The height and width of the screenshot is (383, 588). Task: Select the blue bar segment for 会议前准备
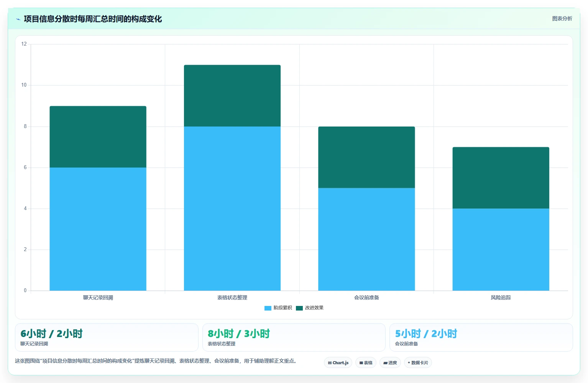tap(366, 239)
